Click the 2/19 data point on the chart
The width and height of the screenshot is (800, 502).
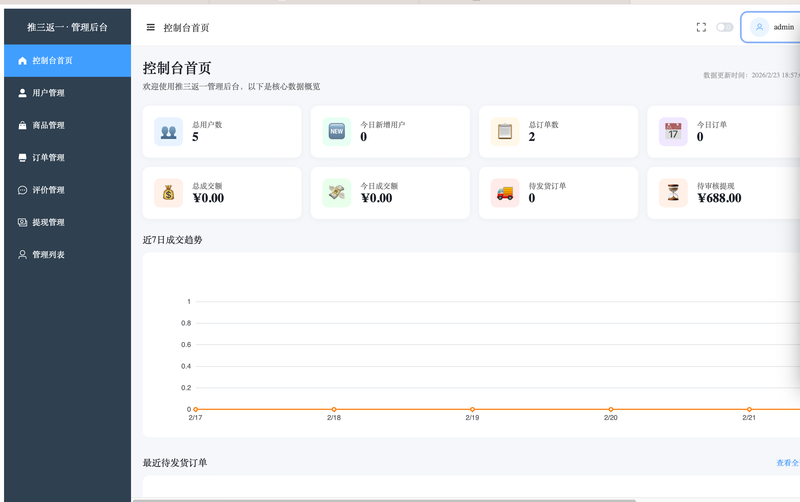click(472, 409)
